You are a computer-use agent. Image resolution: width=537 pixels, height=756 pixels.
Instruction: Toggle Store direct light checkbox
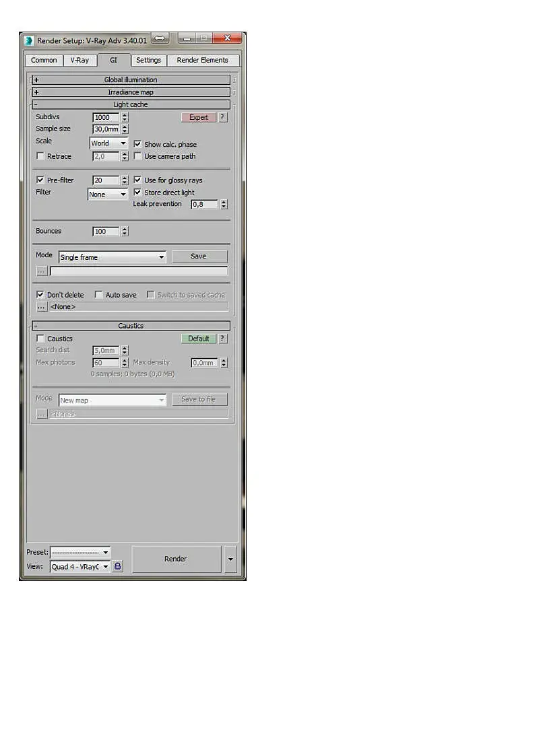point(137,193)
